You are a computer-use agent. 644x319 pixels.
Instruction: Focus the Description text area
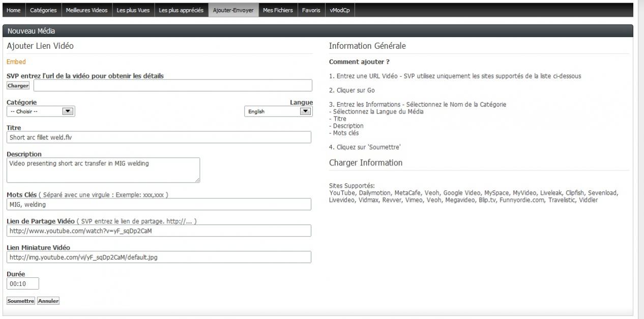tap(103, 170)
